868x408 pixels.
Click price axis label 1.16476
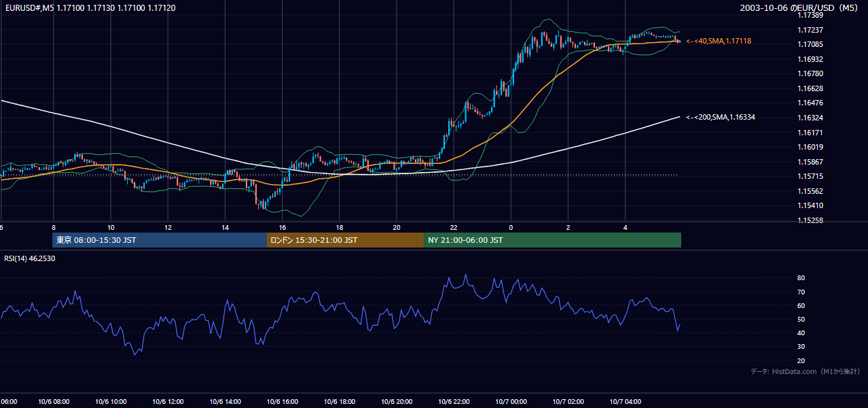[x=810, y=103]
